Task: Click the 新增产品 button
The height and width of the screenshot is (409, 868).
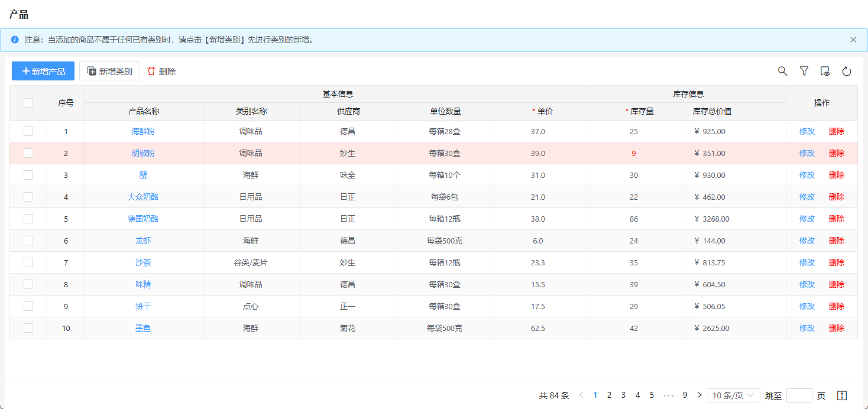Action: pyautogui.click(x=43, y=71)
